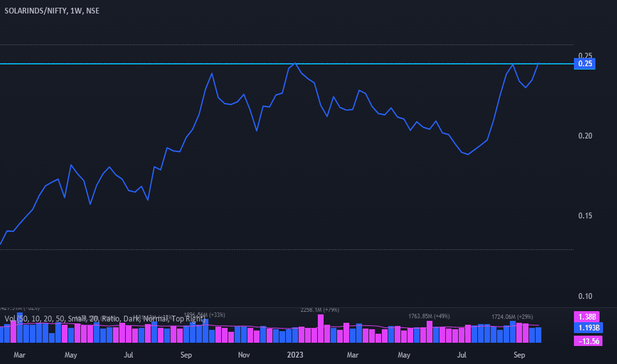Click the magenta 1.38B volume label
617x364 pixels.
pos(587,317)
